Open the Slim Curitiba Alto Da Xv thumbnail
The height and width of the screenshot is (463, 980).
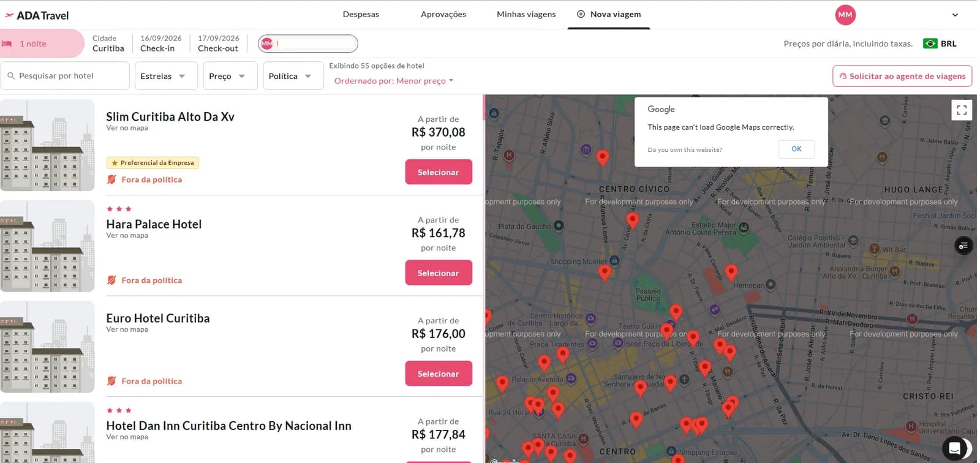[47, 145]
